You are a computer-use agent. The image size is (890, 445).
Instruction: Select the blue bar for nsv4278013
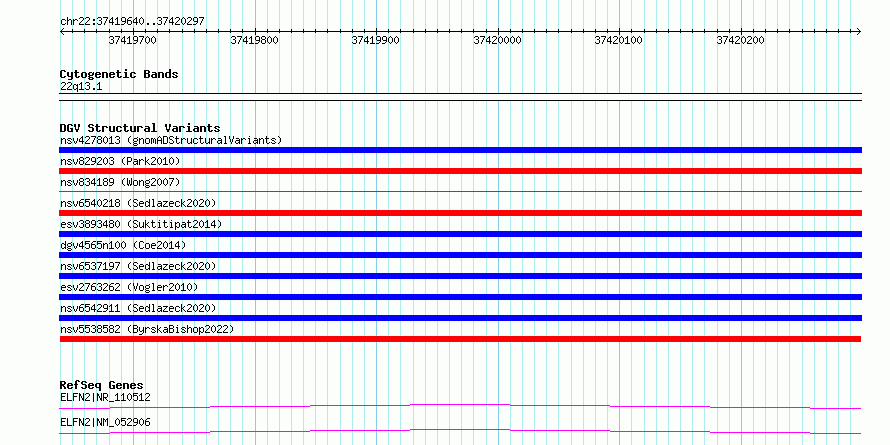(x=460, y=150)
